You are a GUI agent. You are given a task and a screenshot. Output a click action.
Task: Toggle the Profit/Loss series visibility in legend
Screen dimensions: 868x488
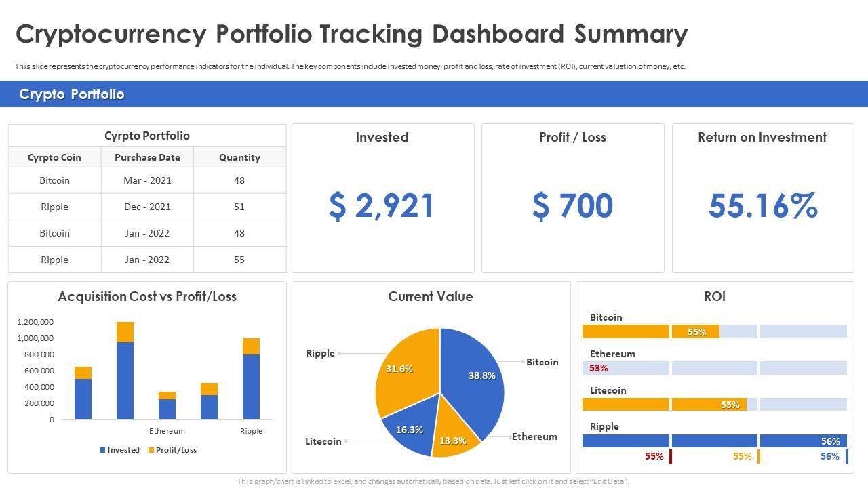[x=168, y=449]
